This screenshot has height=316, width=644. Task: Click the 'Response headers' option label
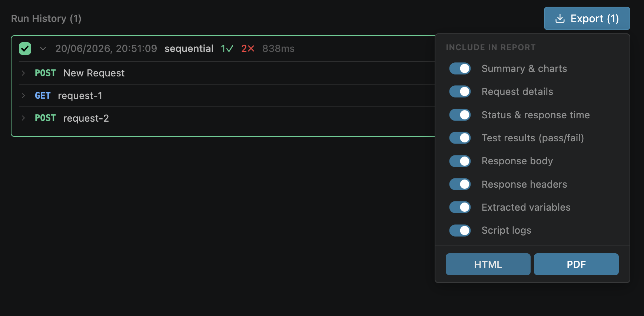[524, 184]
